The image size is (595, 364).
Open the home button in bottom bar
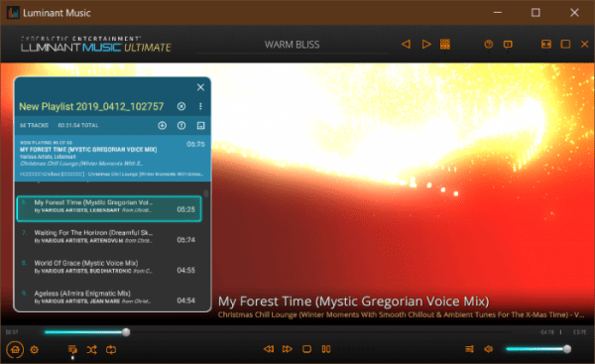tap(15, 349)
